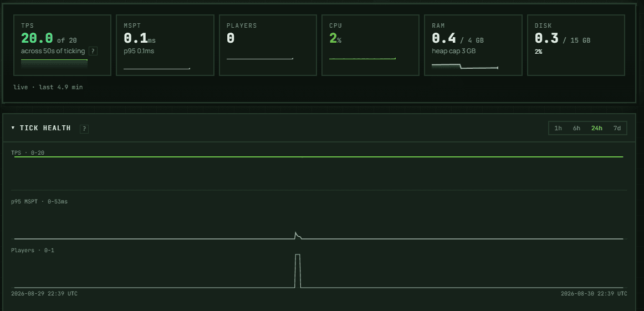
Task: Click the Players 0 value
Action: (x=231, y=39)
